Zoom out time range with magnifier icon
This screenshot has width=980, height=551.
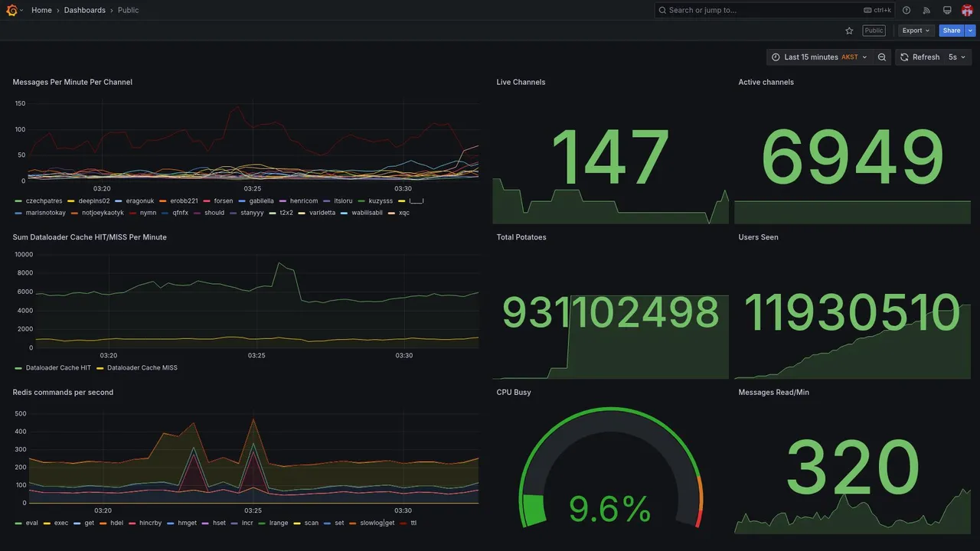[882, 57]
